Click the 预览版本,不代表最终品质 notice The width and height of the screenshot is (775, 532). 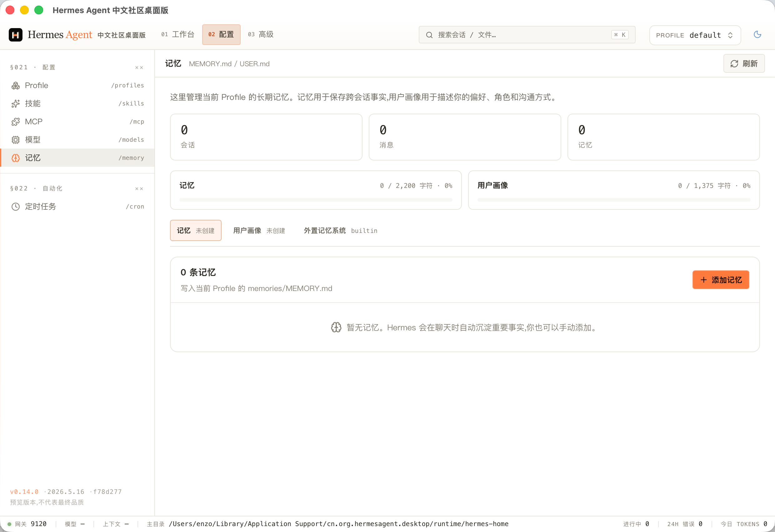(47, 502)
